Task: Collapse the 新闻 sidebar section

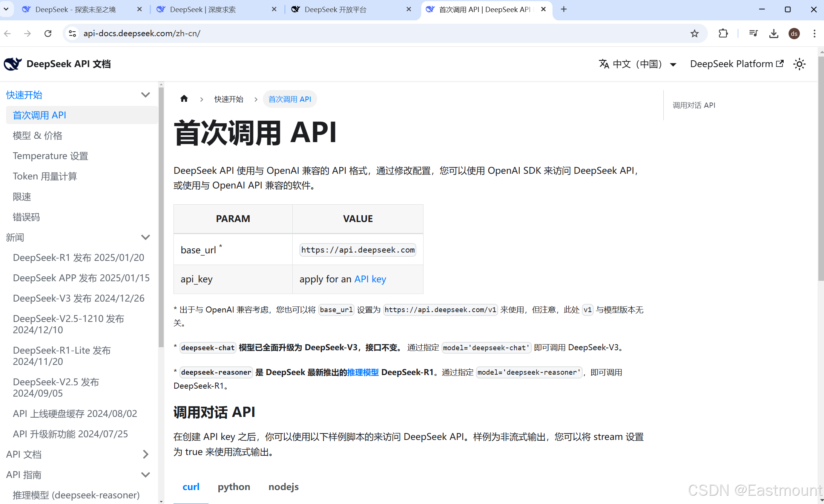Action: [x=145, y=237]
